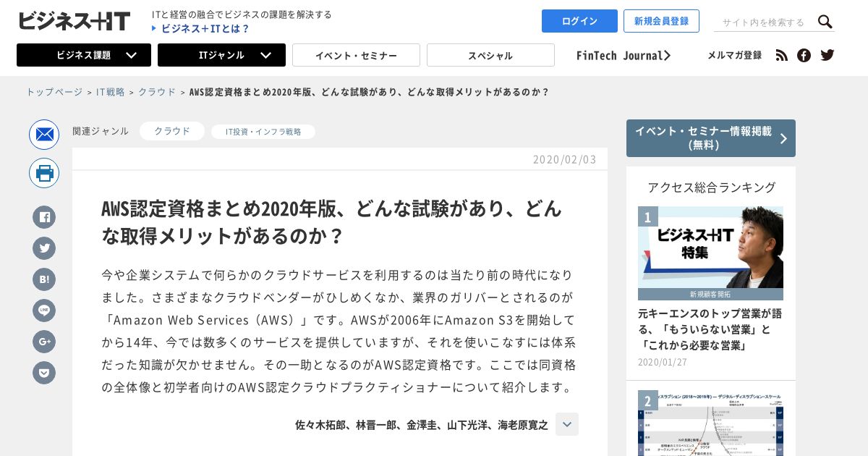Image resolution: width=868 pixels, height=456 pixels.
Task: Click the ログイン button
Action: pyautogui.click(x=579, y=21)
